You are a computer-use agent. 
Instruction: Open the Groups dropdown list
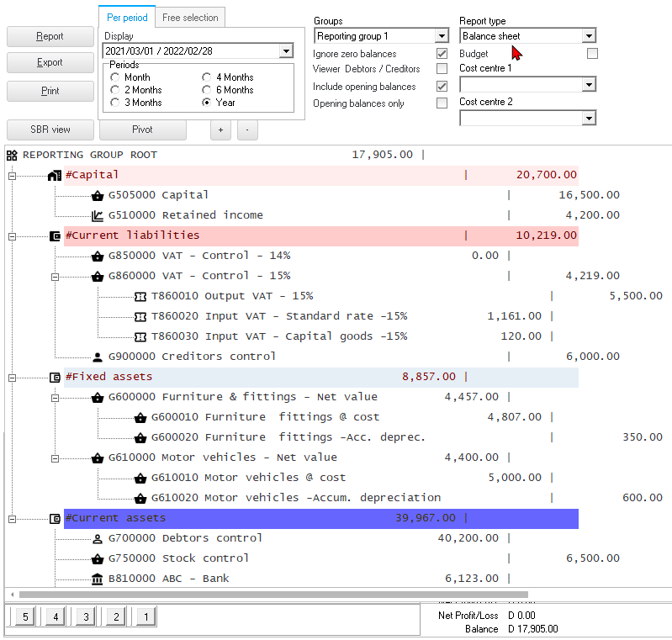click(442, 36)
